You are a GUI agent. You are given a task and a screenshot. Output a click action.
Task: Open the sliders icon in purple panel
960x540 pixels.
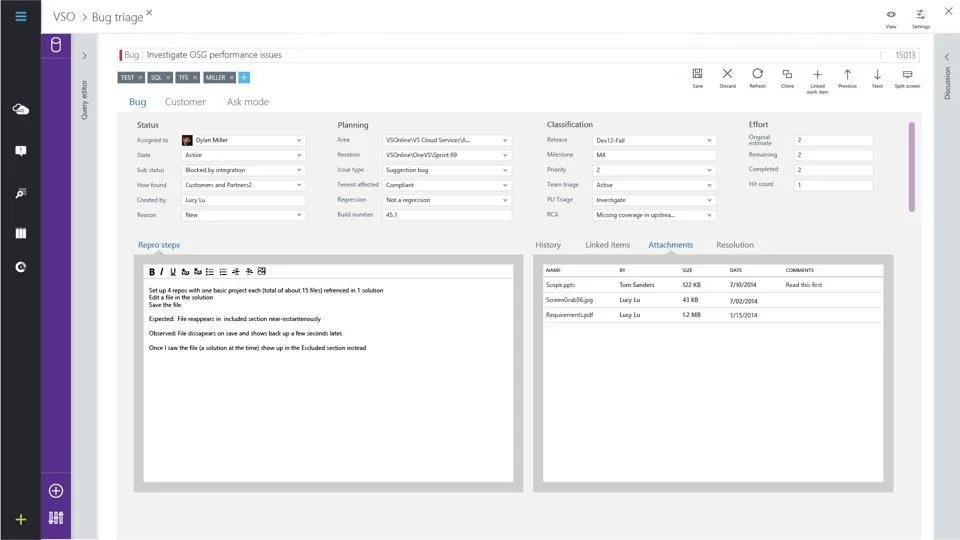(x=56, y=518)
